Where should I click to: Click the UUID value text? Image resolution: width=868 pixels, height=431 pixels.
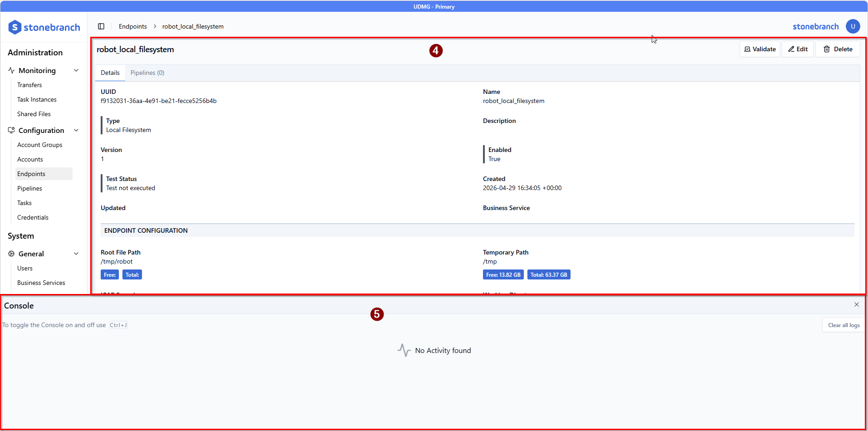[x=159, y=101]
